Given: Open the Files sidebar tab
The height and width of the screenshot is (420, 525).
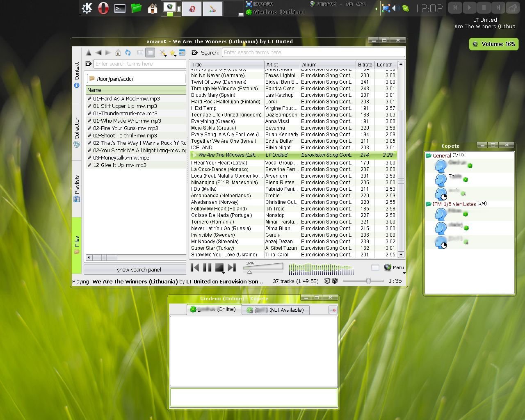Looking at the screenshot, I should [77, 245].
